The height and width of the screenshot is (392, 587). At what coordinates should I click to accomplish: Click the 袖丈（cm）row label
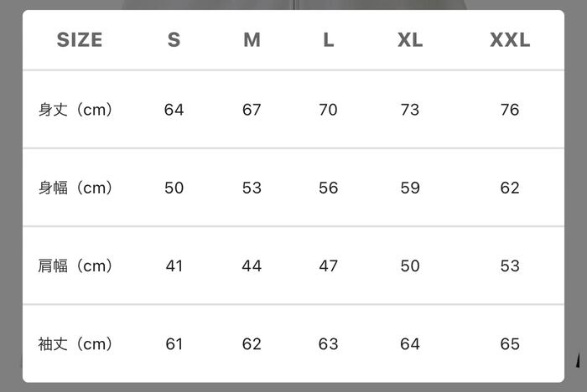coord(75,344)
